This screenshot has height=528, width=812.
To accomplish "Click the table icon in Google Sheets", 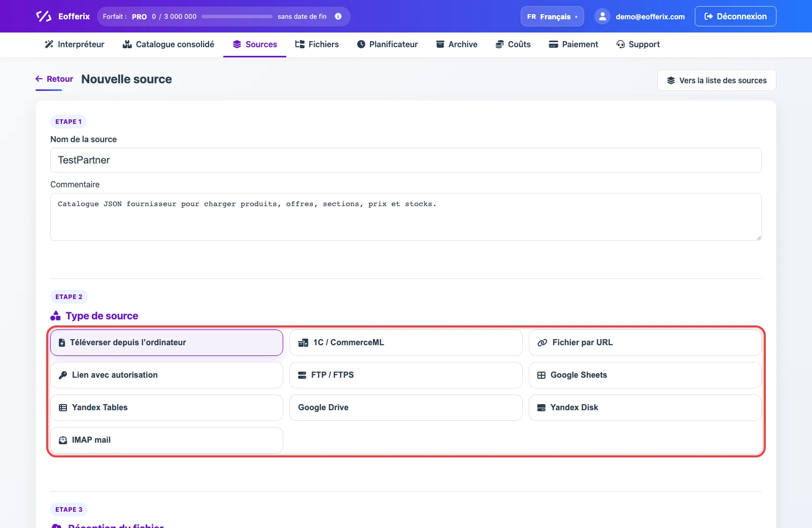I will coord(542,375).
